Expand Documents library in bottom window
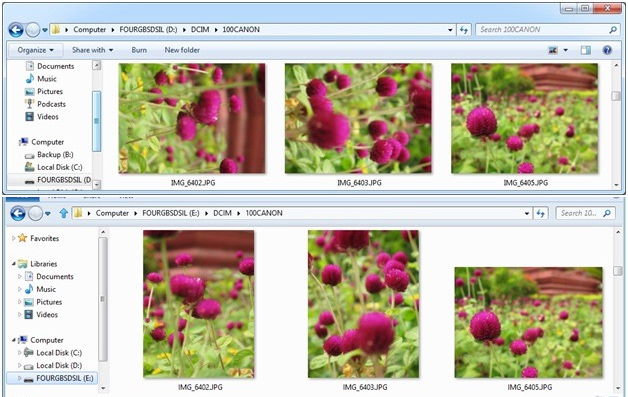 click(x=19, y=276)
